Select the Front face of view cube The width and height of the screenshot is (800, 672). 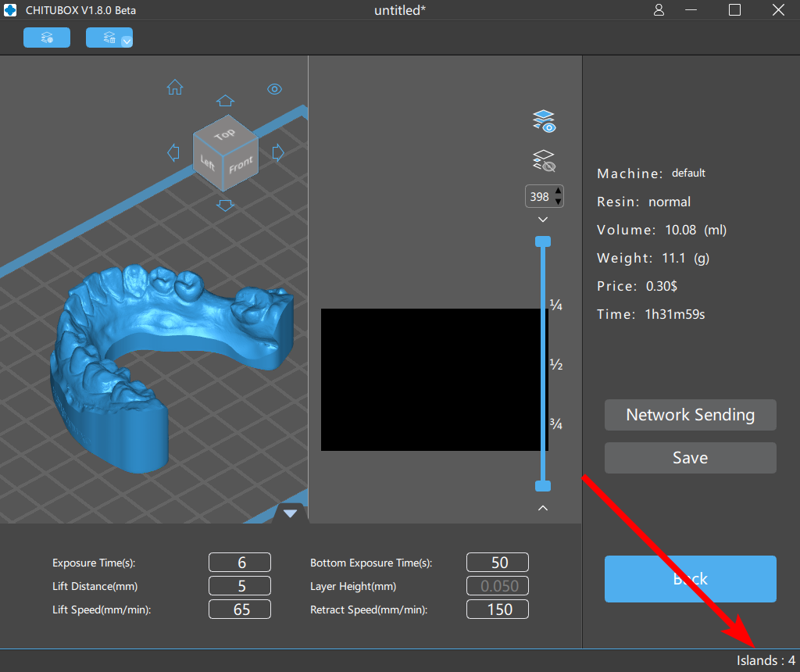point(241,165)
